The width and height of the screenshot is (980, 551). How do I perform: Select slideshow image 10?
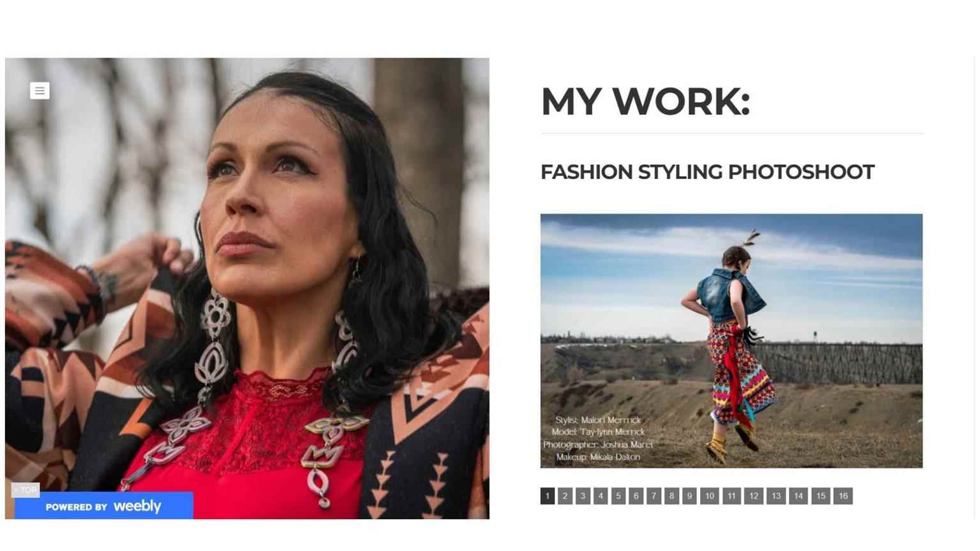pyautogui.click(x=709, y=496)
